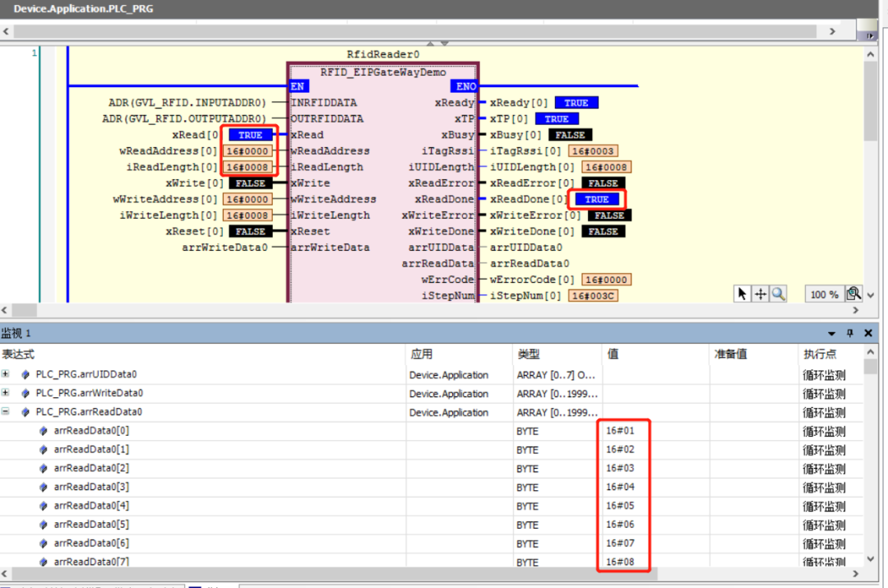Click the 100 % zoom level button

pos(824,294)
